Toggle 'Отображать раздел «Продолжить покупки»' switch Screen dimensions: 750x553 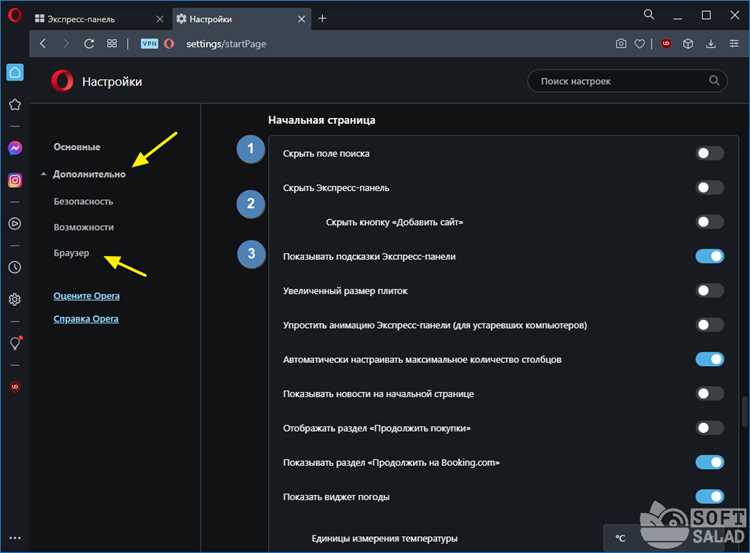pyautogui.click(x=709, y=428)
